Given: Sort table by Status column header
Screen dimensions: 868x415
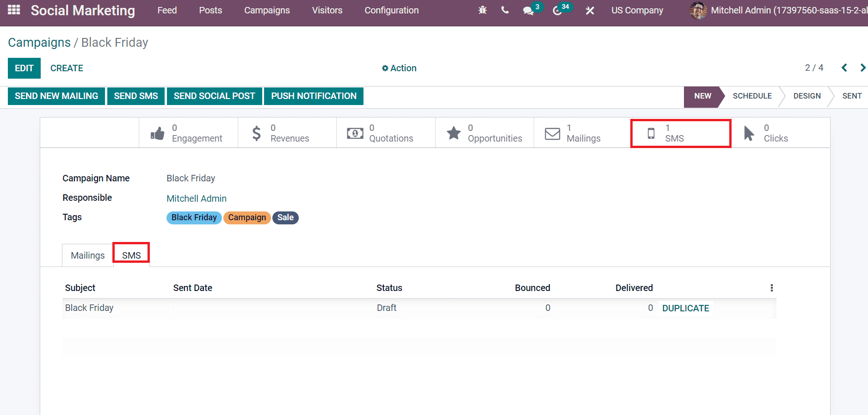Looking at the screenshot, I should pyautogui.click(x=389, y=288).
